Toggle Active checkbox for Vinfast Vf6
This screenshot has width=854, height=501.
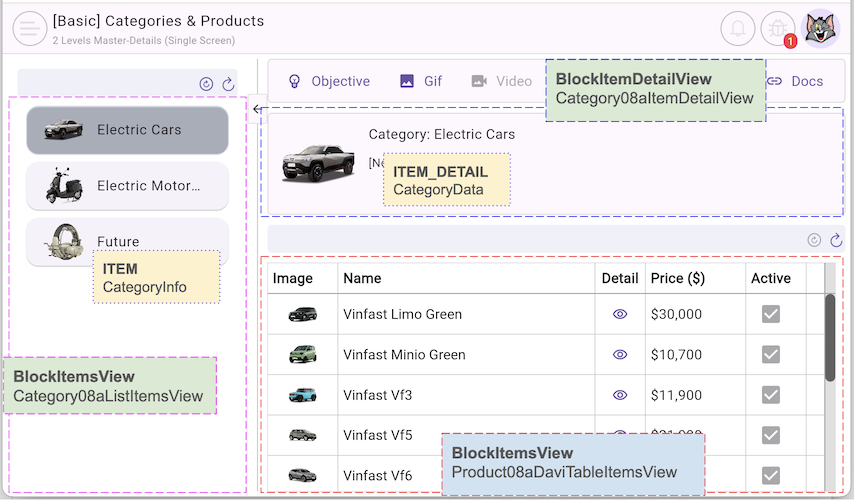(x=771, y=475)
